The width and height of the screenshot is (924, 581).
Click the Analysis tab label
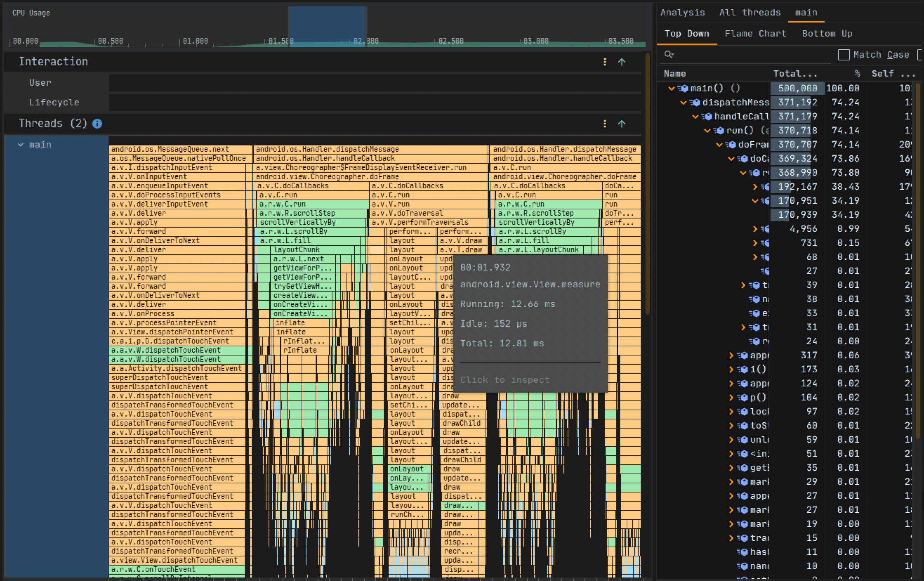682,12
